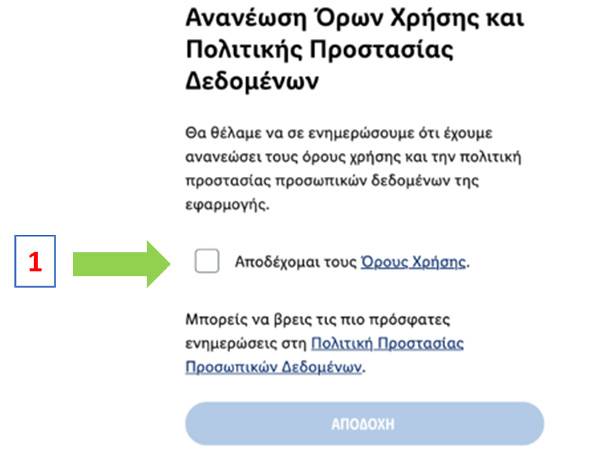Click the heading line Πολιτικής Προστασίας
608x456 pixels.
[x=320, y=50]
